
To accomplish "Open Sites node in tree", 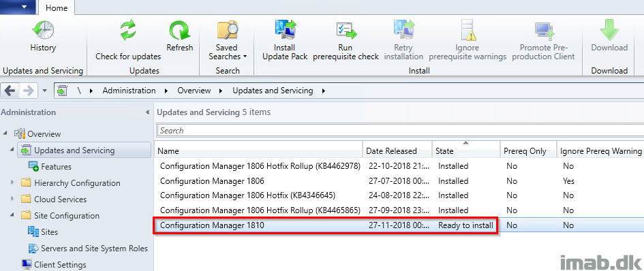I will coord(49,232).
